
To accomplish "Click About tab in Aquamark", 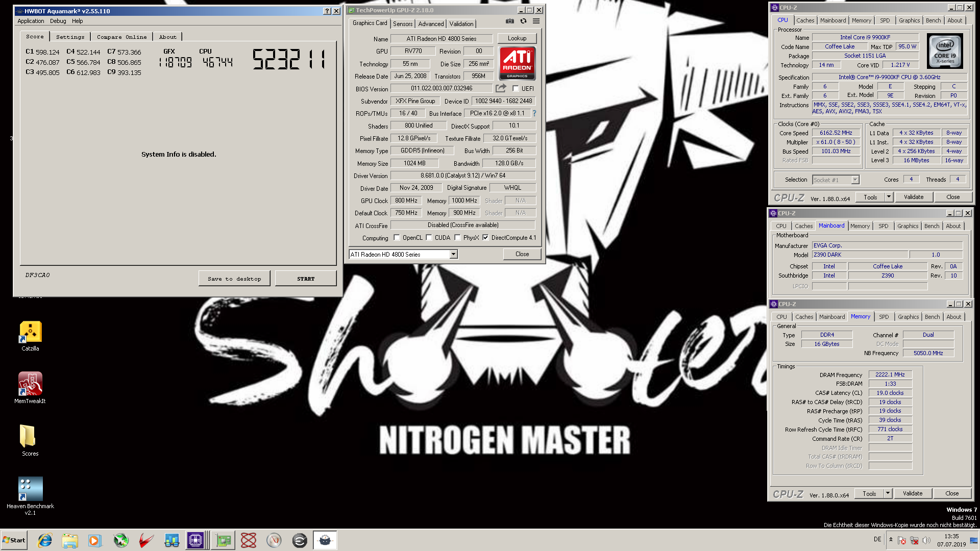I will coord(167,37).
